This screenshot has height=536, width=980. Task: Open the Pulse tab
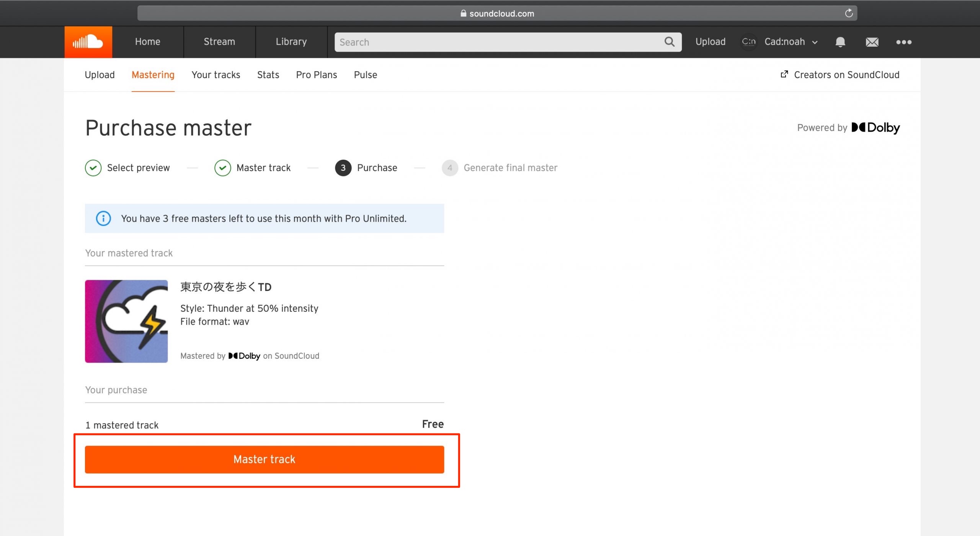[x=366, y=75]
